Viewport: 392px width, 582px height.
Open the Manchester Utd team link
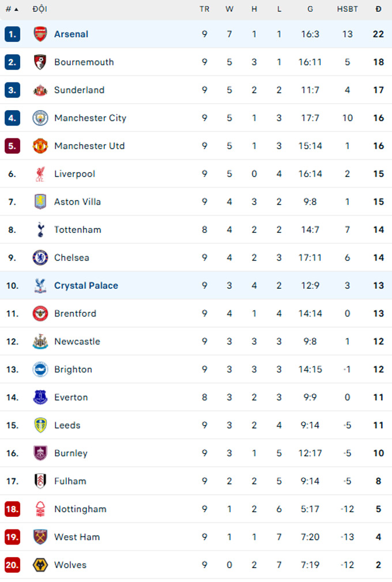[x=89, y=146]
